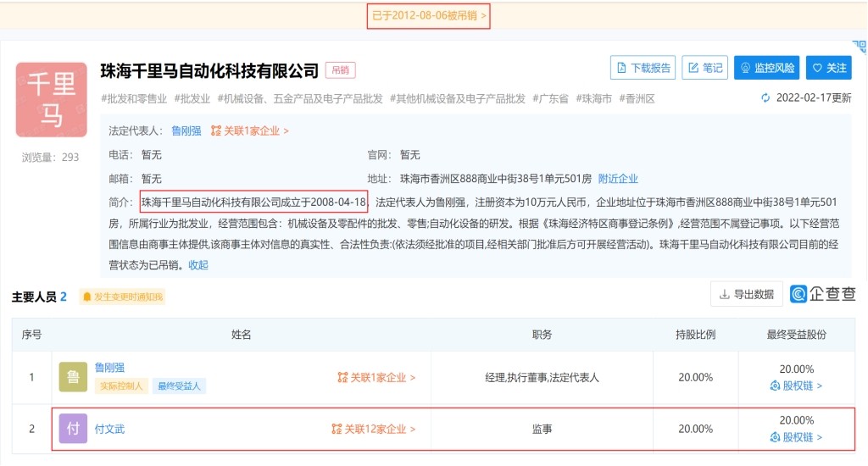Click the 监控风险 monitor risk button
Viewport: 868px width, 466px height.
[766, 68]
